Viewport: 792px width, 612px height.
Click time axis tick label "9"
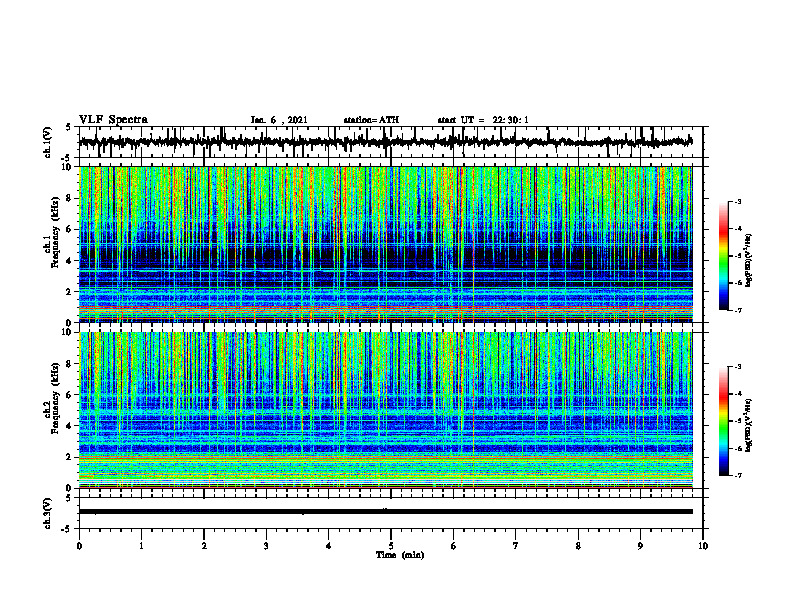(640, 546)
